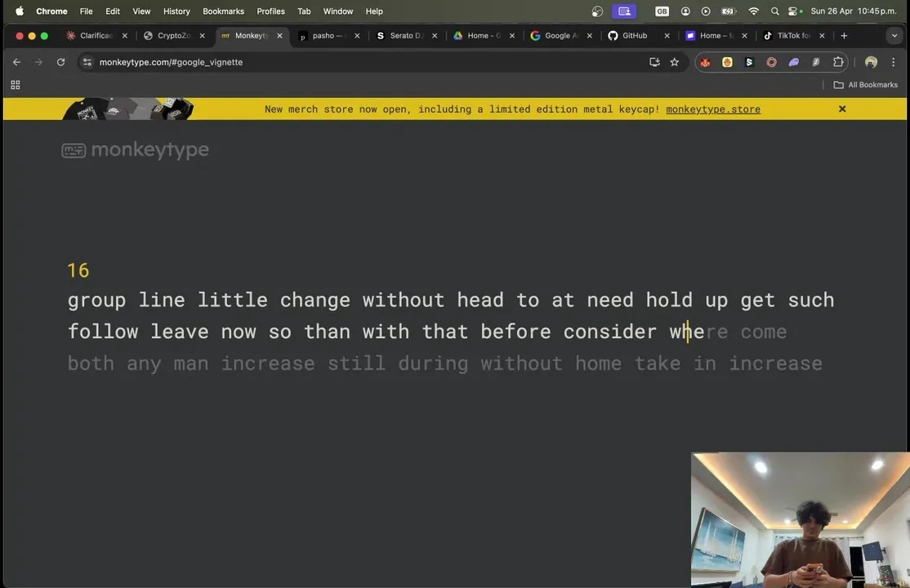Open the Profiles menu

pos(270,11)
